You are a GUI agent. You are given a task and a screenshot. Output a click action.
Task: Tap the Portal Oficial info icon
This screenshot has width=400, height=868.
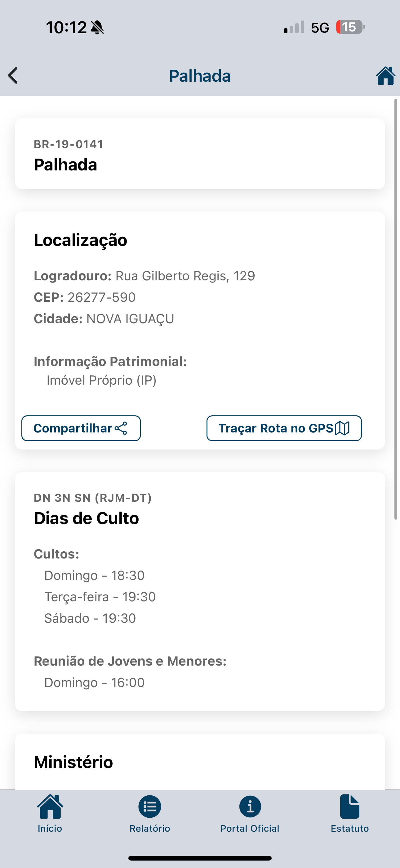tap(250, 806)
